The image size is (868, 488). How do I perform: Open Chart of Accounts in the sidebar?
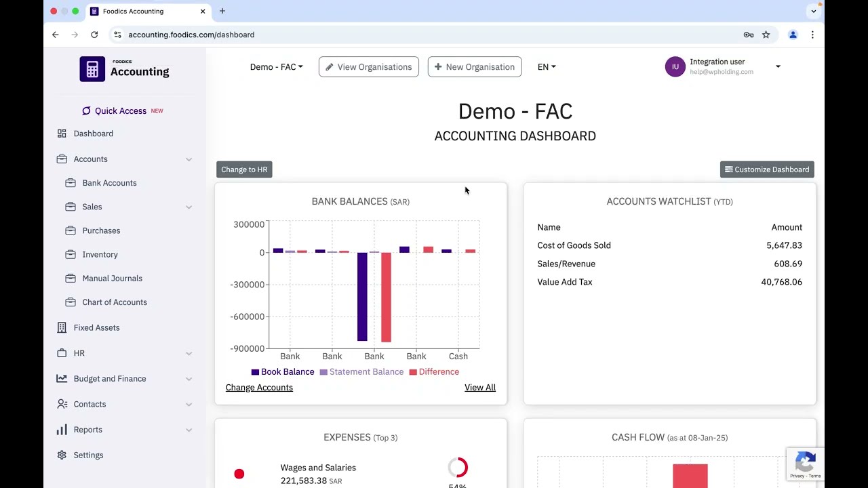pyautogui.click(x=115, y=302)
